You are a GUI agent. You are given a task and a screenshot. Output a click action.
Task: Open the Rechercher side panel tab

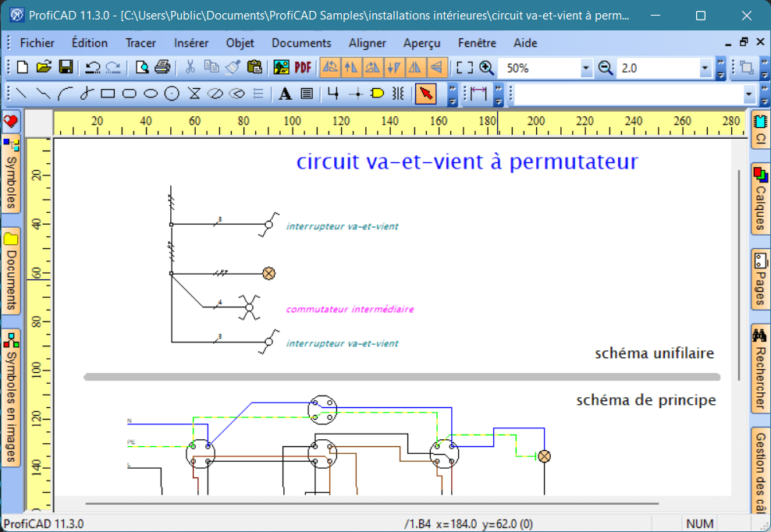[x=760, y=369]
